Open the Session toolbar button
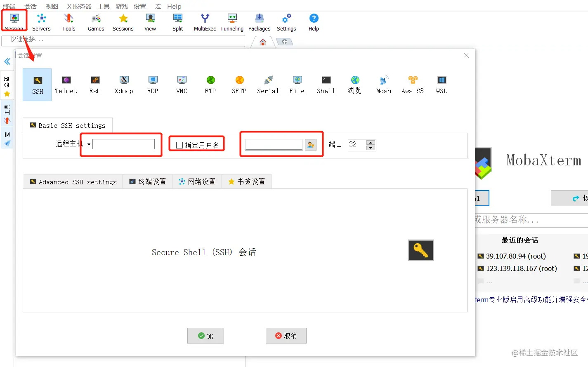Screen dimensions: 588x367 [14, 22]
